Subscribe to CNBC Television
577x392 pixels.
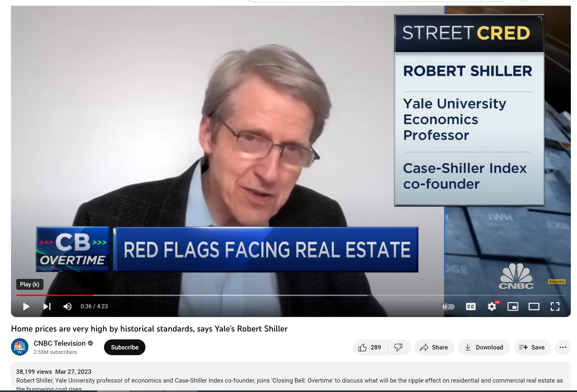pos(125,347)
